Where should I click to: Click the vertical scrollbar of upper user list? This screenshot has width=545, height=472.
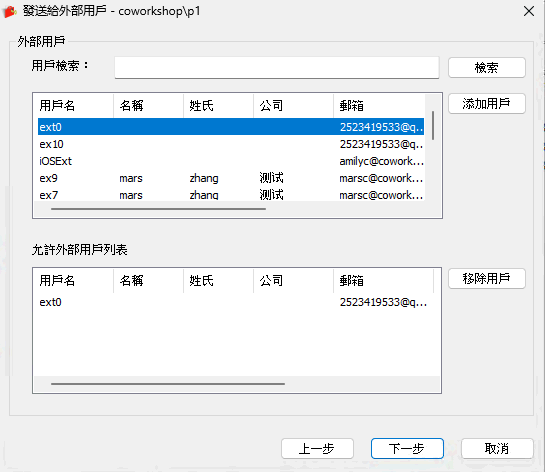pos(433,125)
